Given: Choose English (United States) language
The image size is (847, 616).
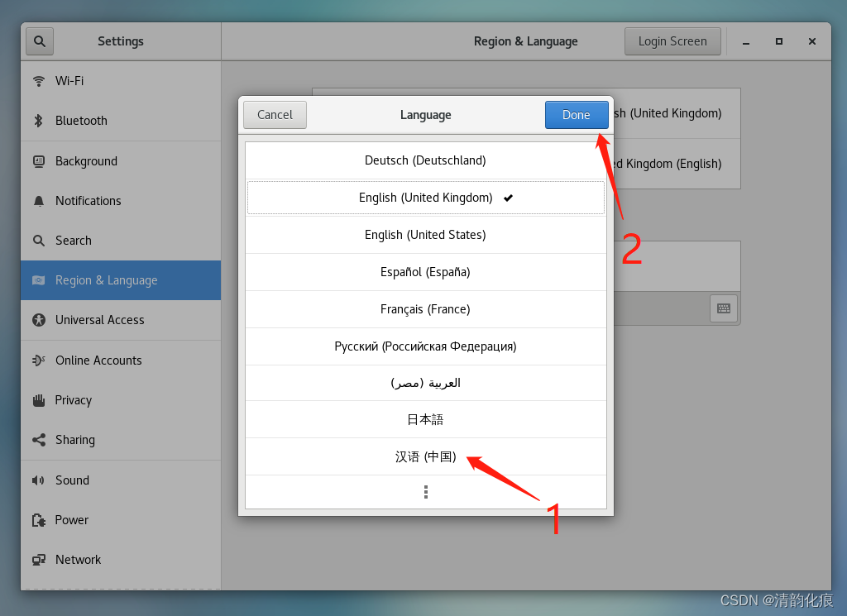Looking at the screenshot, I should (x=426, y=235).
